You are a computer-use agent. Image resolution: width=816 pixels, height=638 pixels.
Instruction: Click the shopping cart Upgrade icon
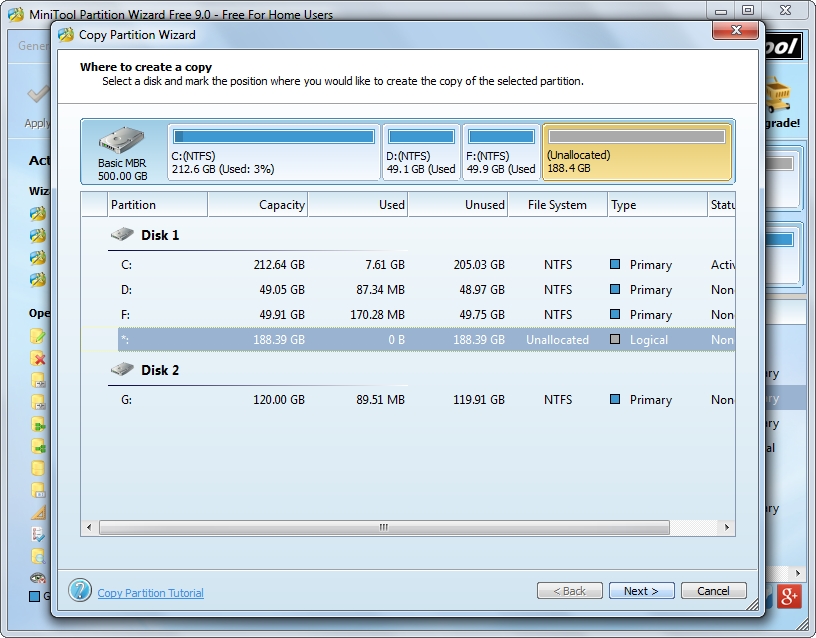tap(779, 95)
